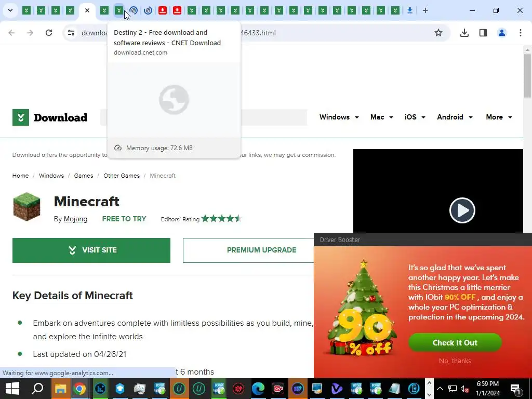
Task: Click the Last updated on 04/26/21 text
Action: point(79,354)
